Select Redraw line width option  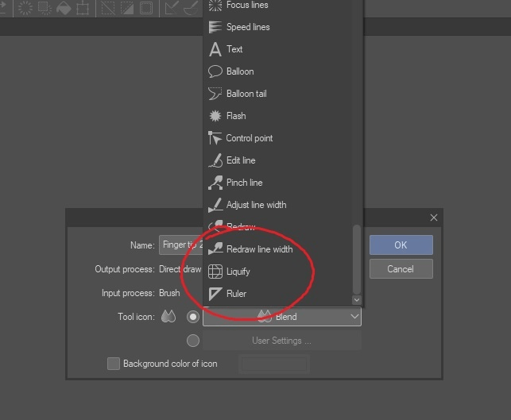click(277, 249)
